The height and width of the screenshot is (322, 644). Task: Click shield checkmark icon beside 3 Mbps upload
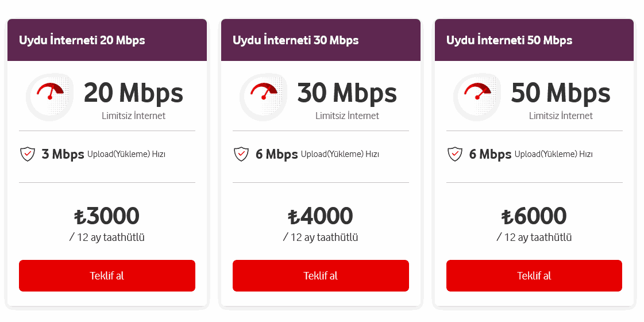click(x=28, y=154)
